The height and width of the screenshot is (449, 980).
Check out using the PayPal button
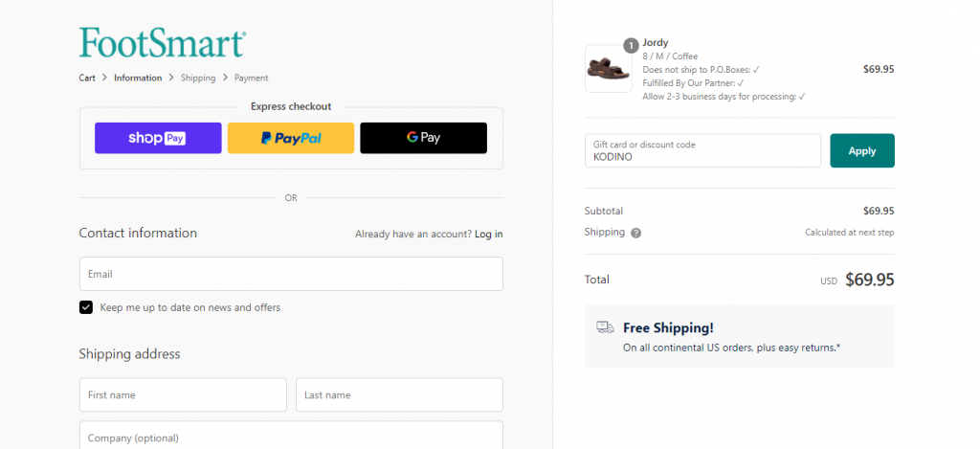(291, 138)
